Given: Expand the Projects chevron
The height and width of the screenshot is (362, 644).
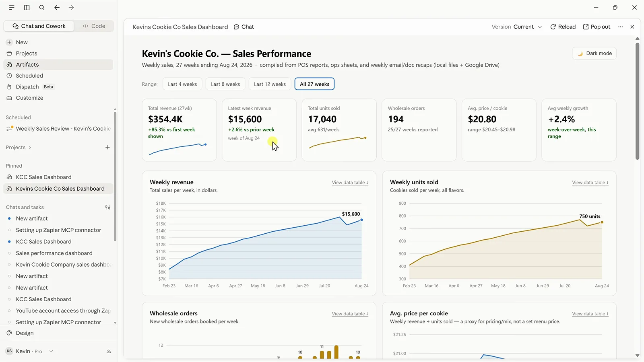Looking at the screenshot, I should (30, 148).
